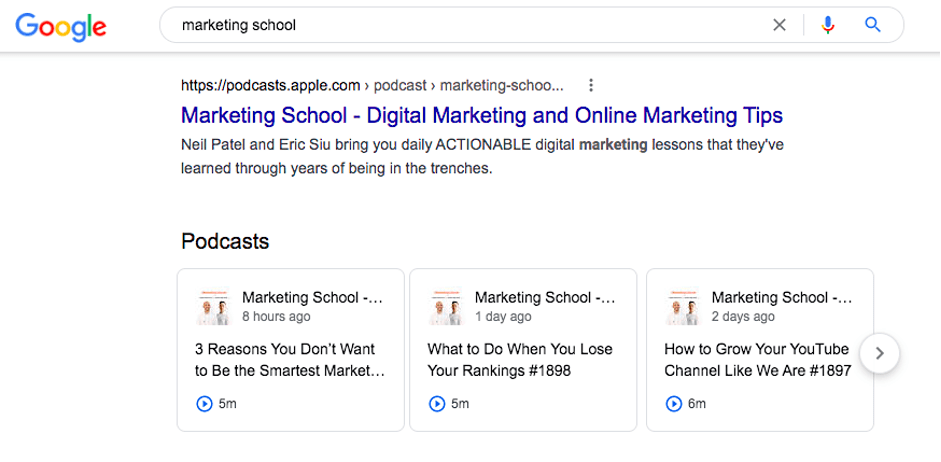Click first podcast card cover thumbnail

(213, 307)
